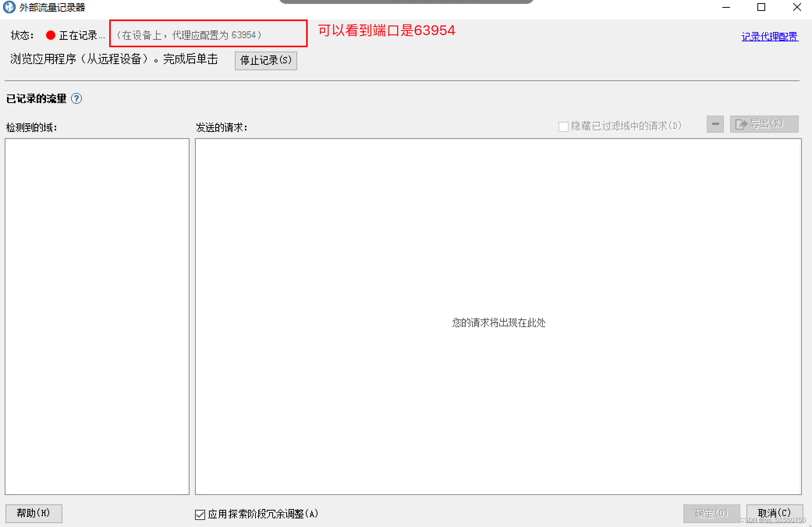The image size is (812, 527).
Task: Click the AppScan application icon in the title bar
Action: [9, 7]
